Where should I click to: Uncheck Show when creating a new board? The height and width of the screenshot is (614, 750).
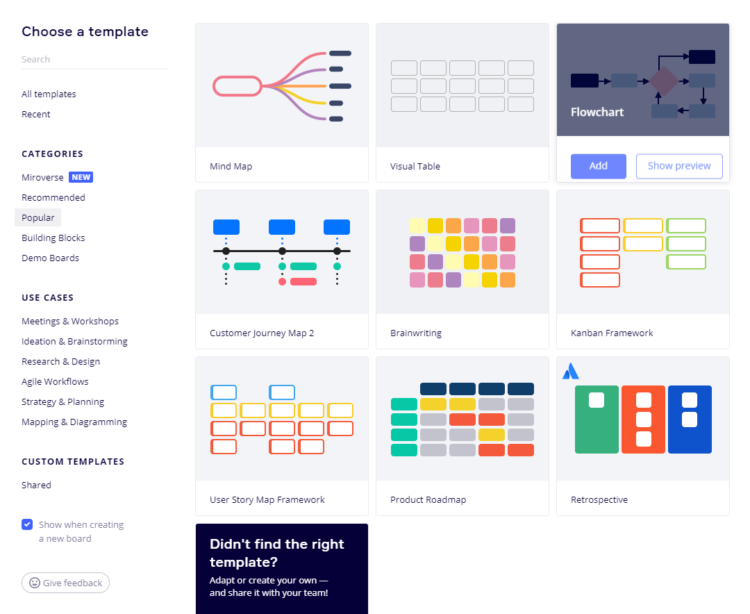coord(27,524)
